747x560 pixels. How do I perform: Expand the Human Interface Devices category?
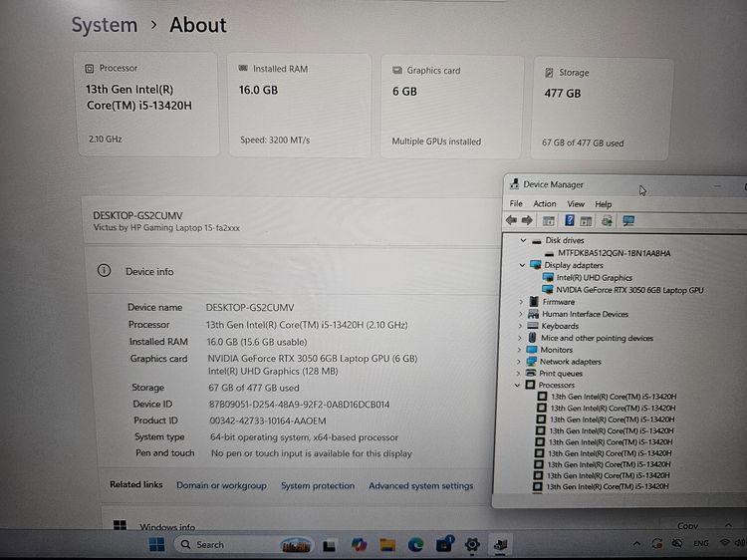point(520,314)
